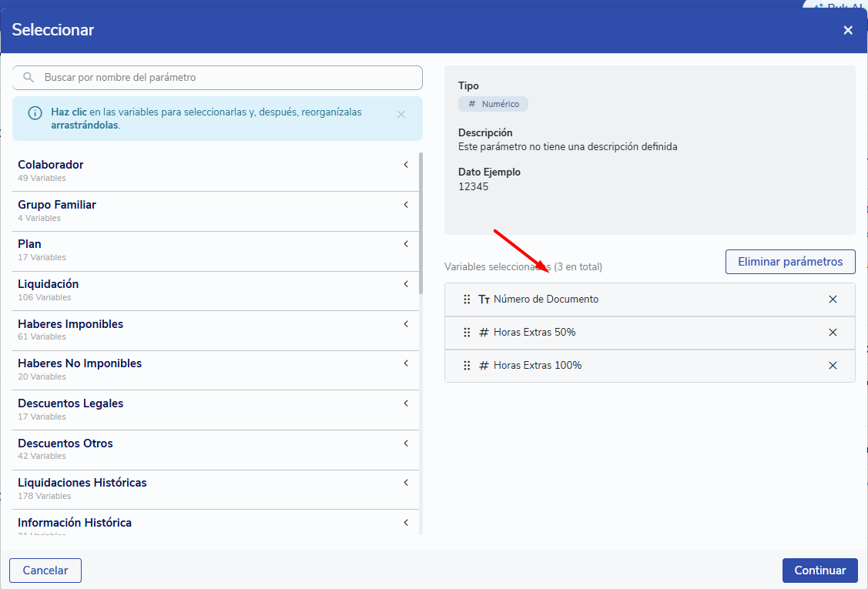Image resolution: width=868 pixels, height=589 pixels.
Task: Close the Seleccionar dialog with the X icon
Action: click(847, 31)
